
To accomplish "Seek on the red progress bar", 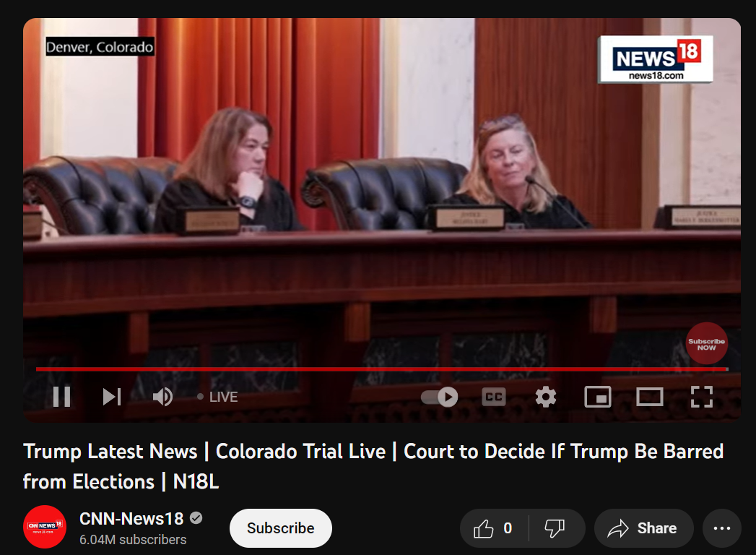I will point(382,369).
